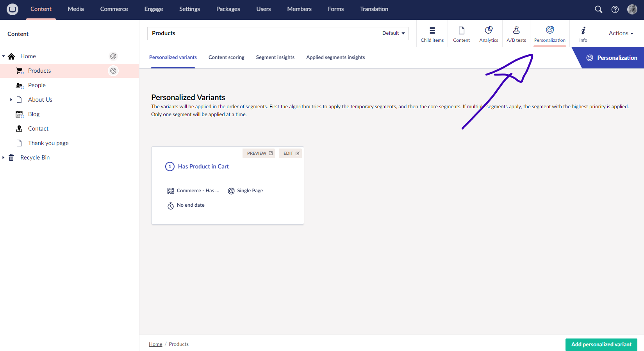This screenshot has width=644, height=351.
Task: Collapse the Home tree node
Action: coord(4,56)
